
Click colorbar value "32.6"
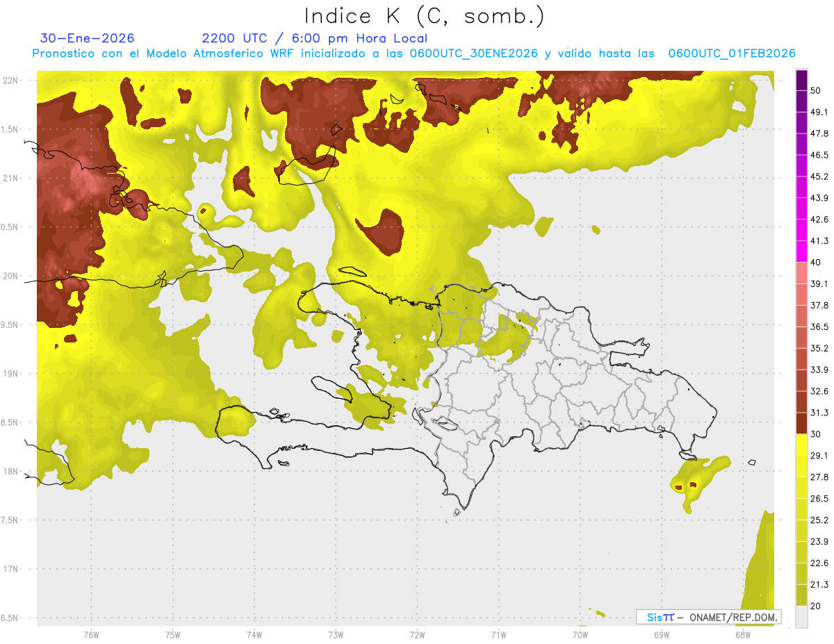tap(819, 391)
